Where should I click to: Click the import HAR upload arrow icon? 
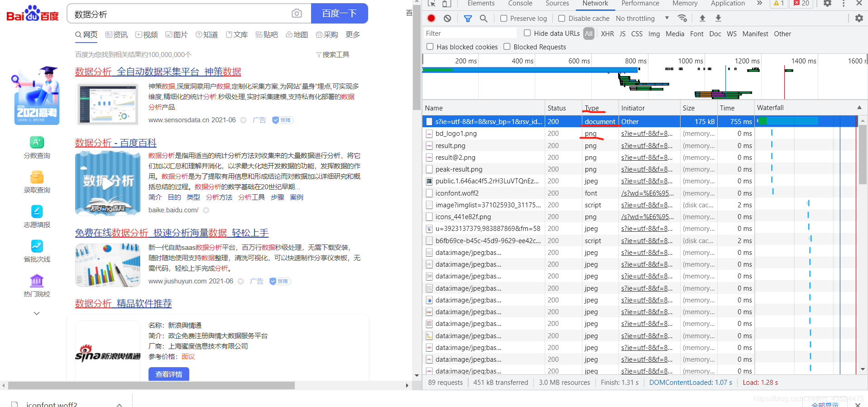pos(702,18)
